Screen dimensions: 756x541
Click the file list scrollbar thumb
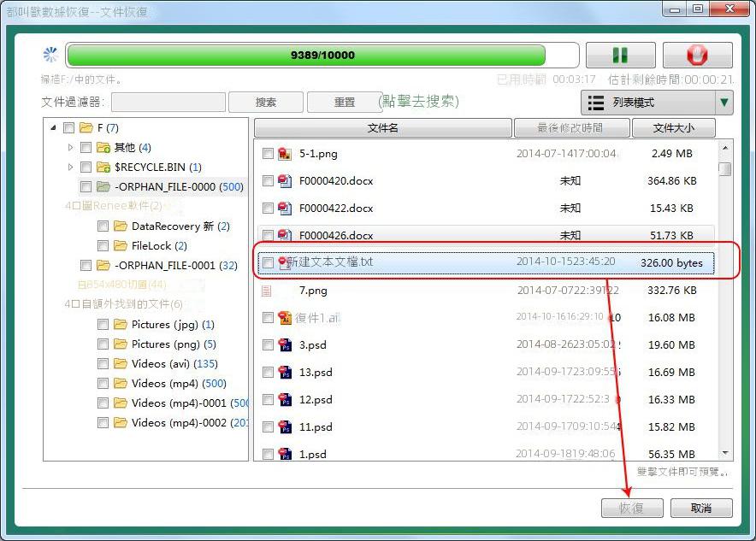point(725,169)
